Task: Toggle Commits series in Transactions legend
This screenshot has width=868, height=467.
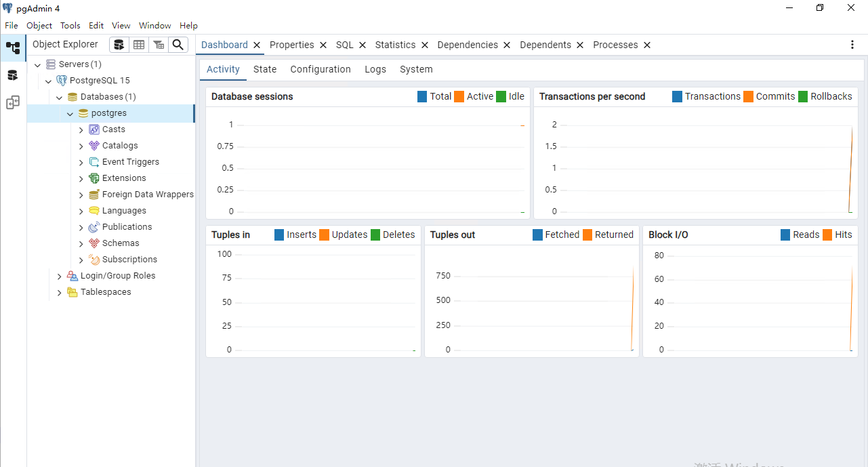Action: [x=769, y=96]
